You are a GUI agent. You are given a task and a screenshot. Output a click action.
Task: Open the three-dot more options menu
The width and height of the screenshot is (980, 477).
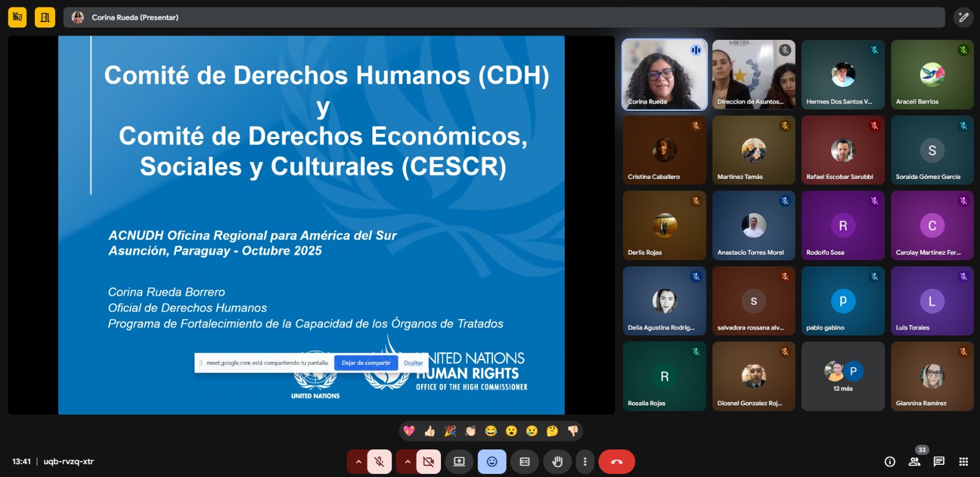pos(585,462)
